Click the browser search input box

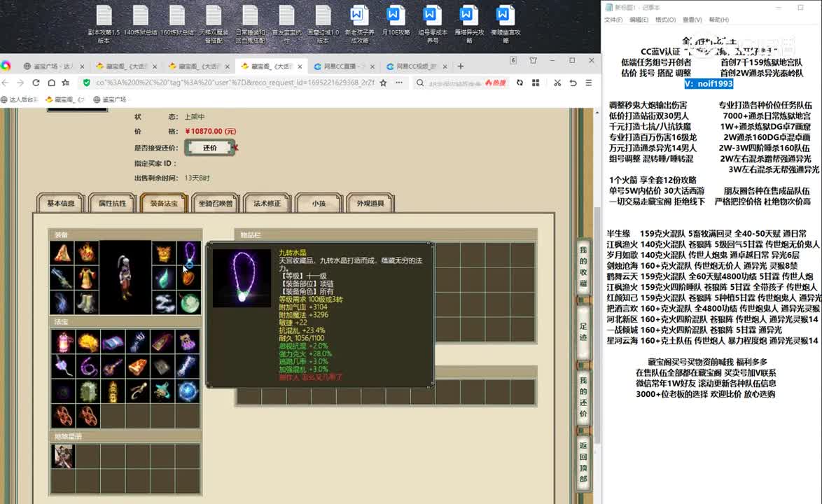[x=454, y=83]
